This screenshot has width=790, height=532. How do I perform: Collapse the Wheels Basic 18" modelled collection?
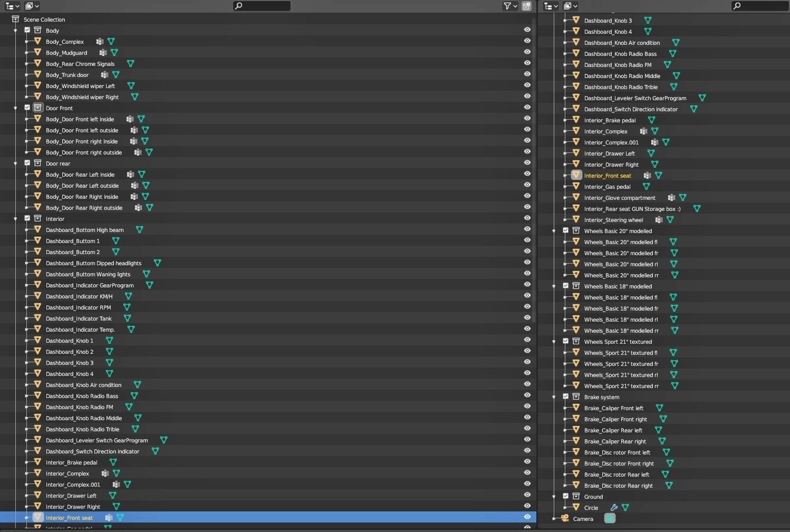tap(554, 286)
